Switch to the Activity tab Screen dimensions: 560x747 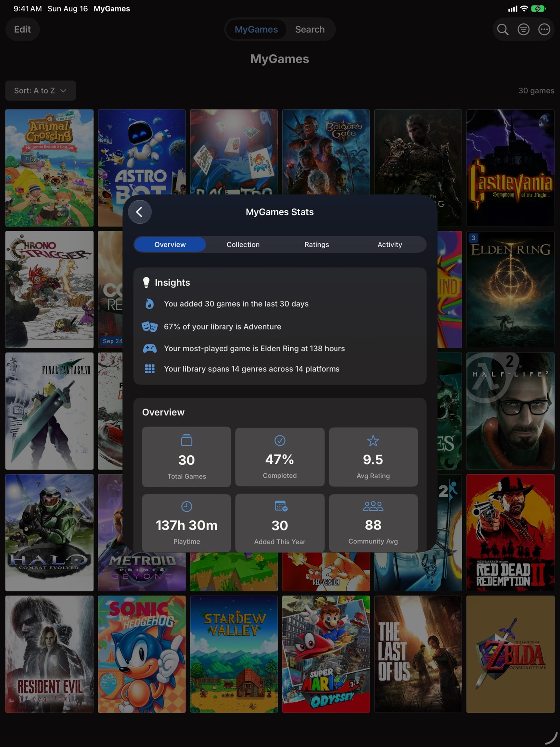390,245
